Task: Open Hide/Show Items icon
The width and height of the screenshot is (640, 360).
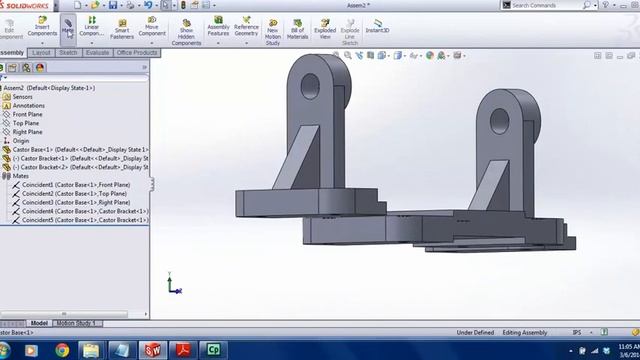Action: pos(413,55)
